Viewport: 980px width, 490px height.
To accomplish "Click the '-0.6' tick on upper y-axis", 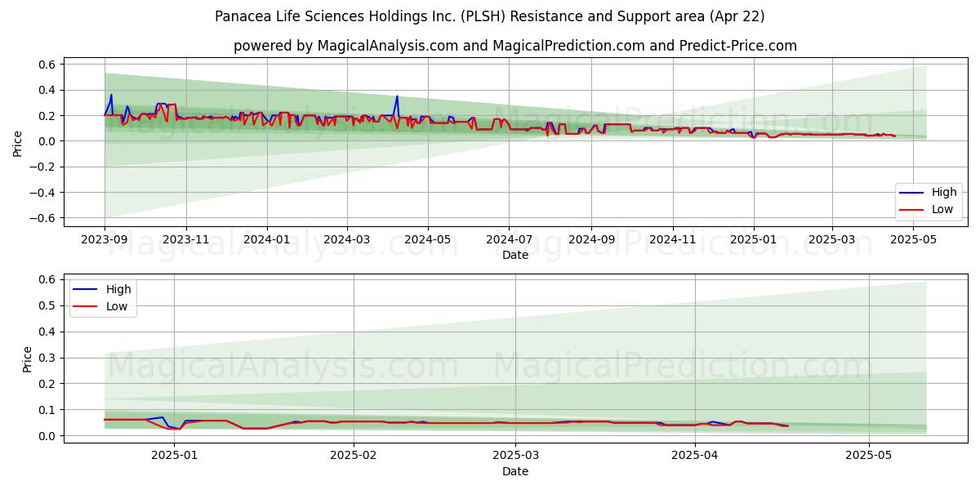I will 42,218.
